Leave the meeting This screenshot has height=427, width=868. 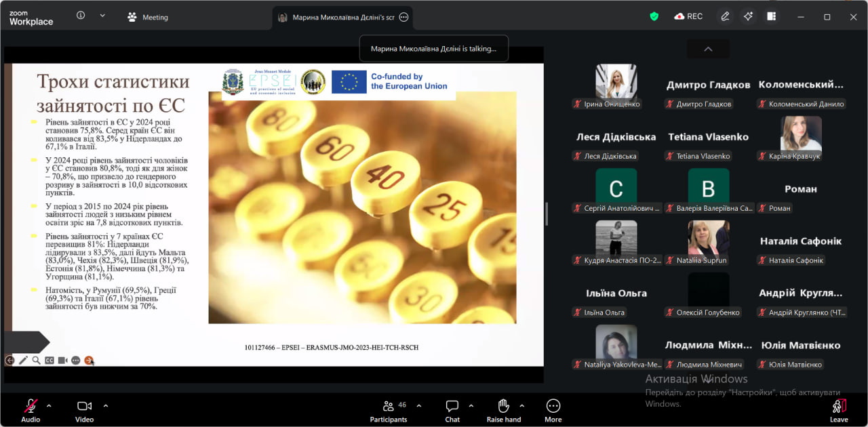pyautogui.click(x=839, y=410)
